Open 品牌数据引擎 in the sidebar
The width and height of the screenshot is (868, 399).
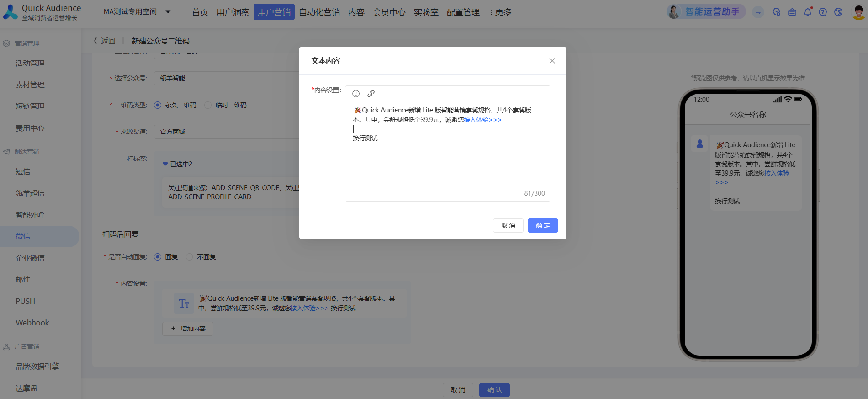coord(37,366)
